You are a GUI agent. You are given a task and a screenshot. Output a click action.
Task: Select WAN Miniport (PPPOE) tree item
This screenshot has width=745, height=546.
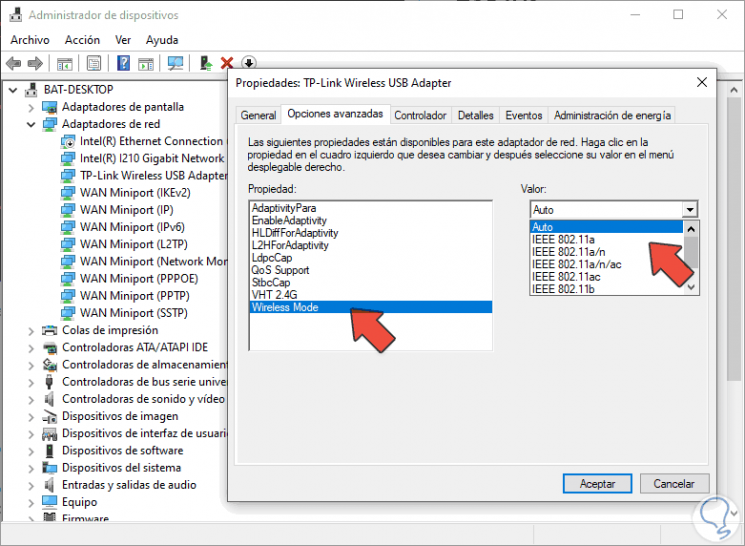[139, 278]
